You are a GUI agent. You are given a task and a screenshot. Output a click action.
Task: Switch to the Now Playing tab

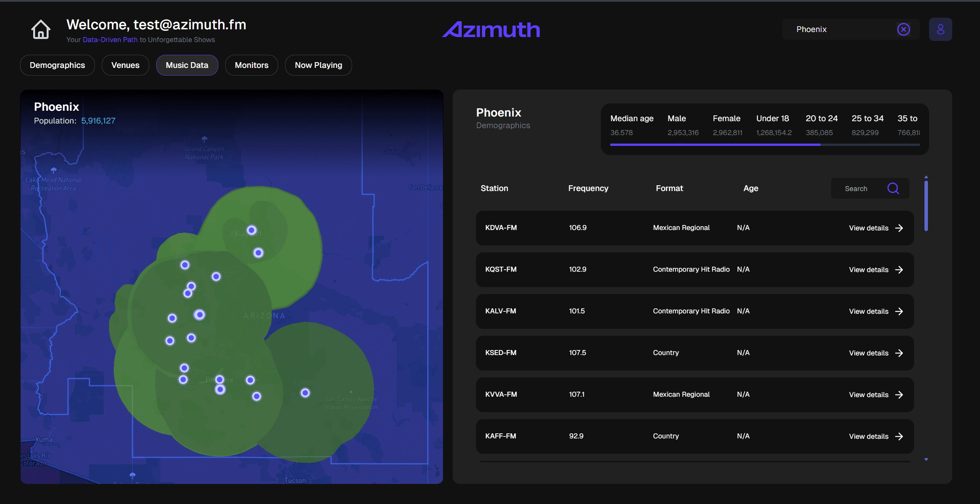(319, 65)
